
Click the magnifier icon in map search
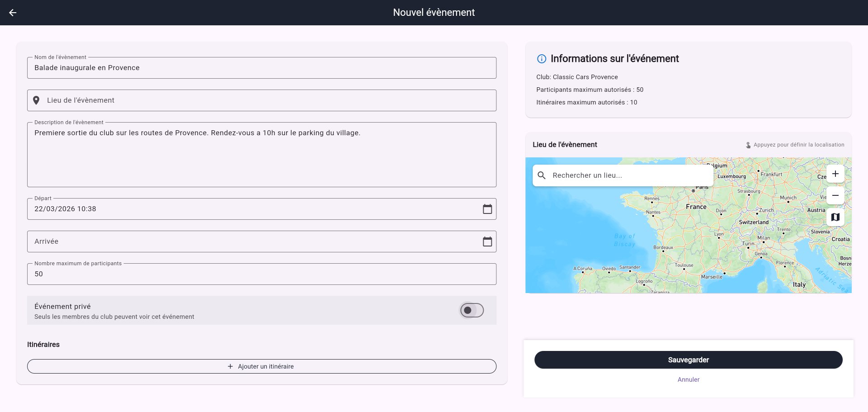[542, 175]
